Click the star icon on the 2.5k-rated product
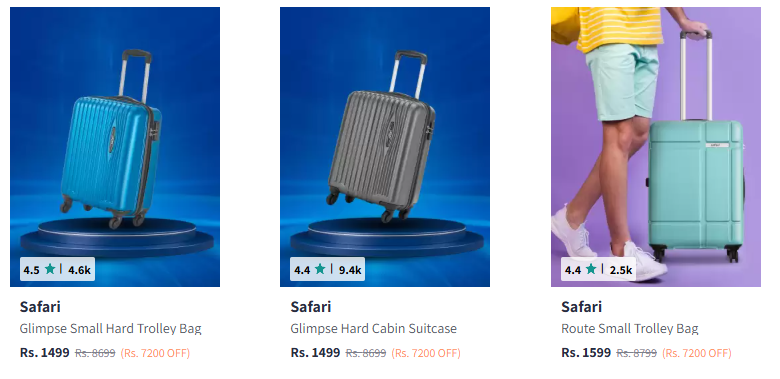Image resolution: width=780 pixels, height=379 pixels. point(590,269)
